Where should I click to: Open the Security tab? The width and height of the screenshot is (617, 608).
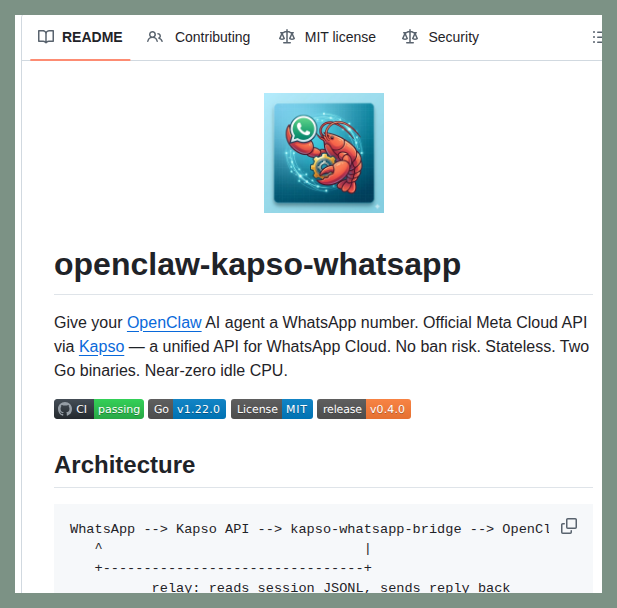click(440, 37)
